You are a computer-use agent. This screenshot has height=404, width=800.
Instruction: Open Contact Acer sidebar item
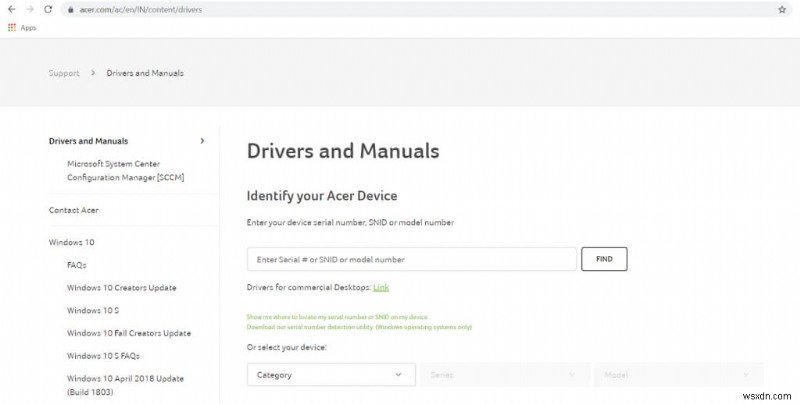coord(73,210)
